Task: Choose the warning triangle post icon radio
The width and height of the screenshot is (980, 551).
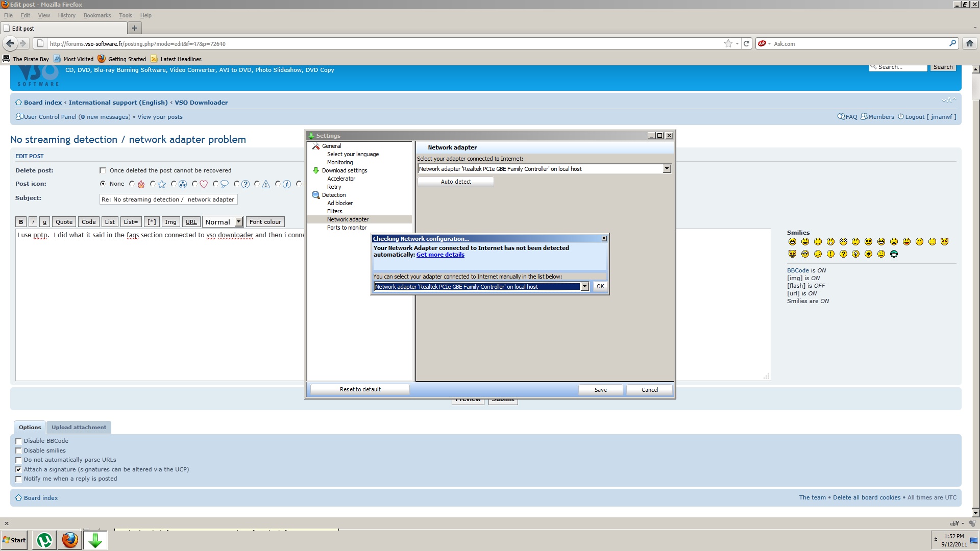Action: (x=257, y=184)
